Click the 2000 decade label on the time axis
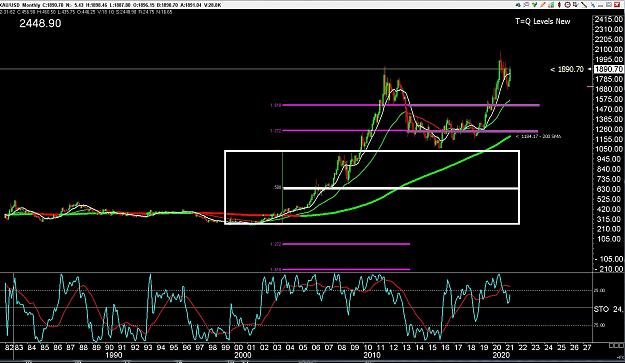Image resolution: width=625 pixels, height=363 pixels. coord(243,355)
